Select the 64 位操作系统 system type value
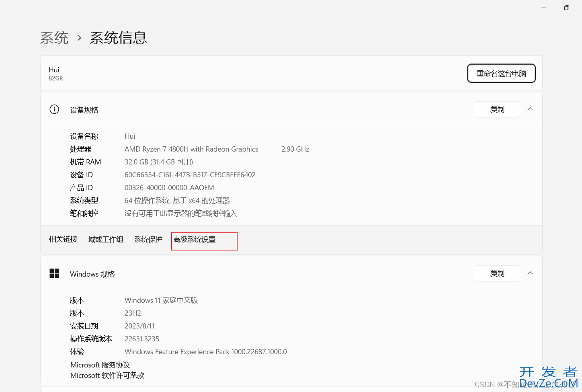 [x=177, y=201]
